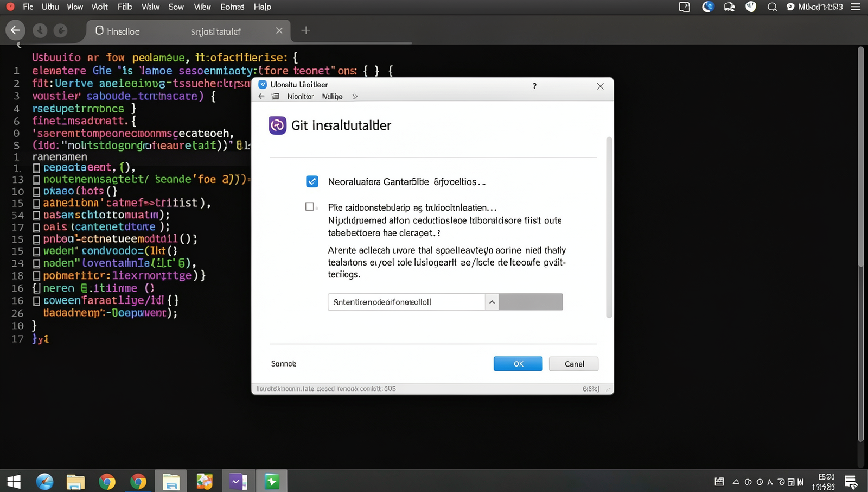Open the purple Visual Studio taskbar icon
The width and height of the screenshot is (868, 492).
[238, 481]
